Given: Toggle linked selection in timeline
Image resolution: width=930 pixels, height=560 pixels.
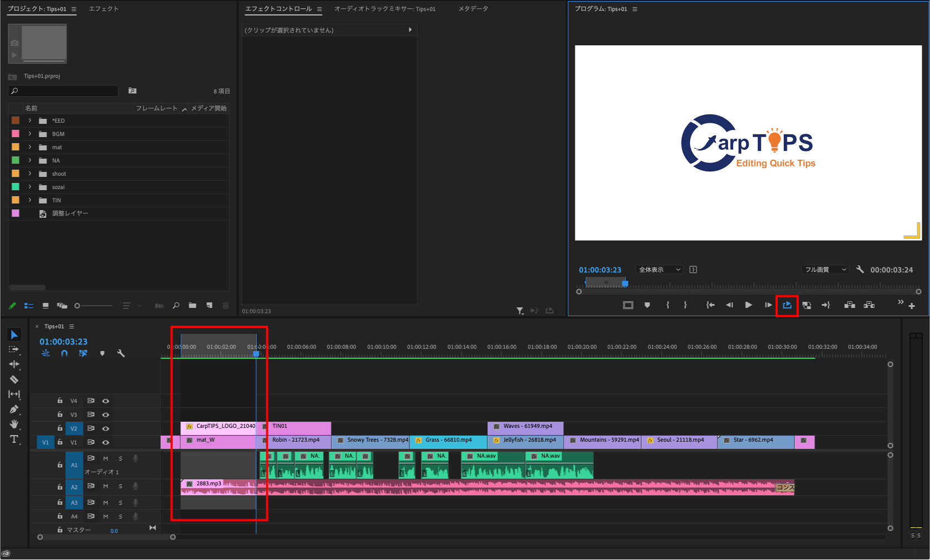Looking at the screenshot, I should 83,353.
